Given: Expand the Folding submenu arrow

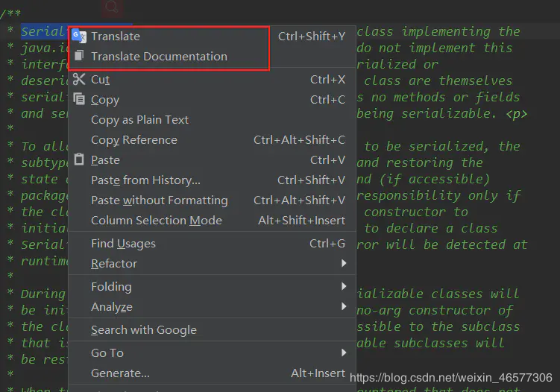Looking at the screenshot, I should (x=344, y=286).
